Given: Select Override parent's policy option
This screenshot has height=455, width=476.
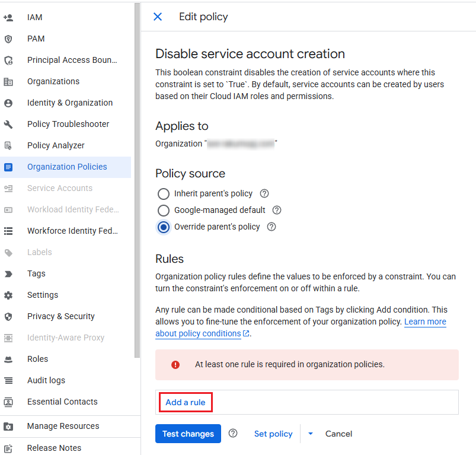Looking at the screenshot, I should [164, 227].
